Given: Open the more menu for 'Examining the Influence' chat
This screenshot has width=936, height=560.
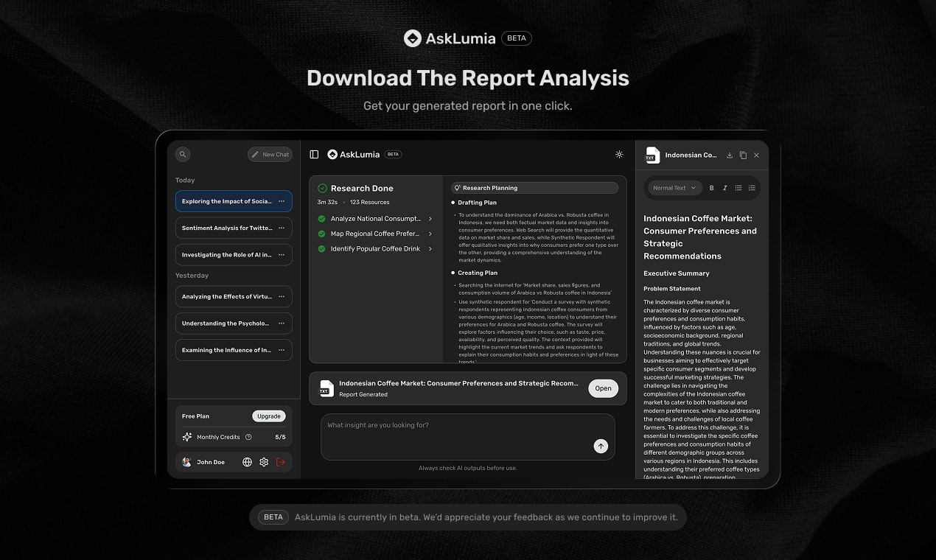Looking at the screenshot, I should click(282, 350).
